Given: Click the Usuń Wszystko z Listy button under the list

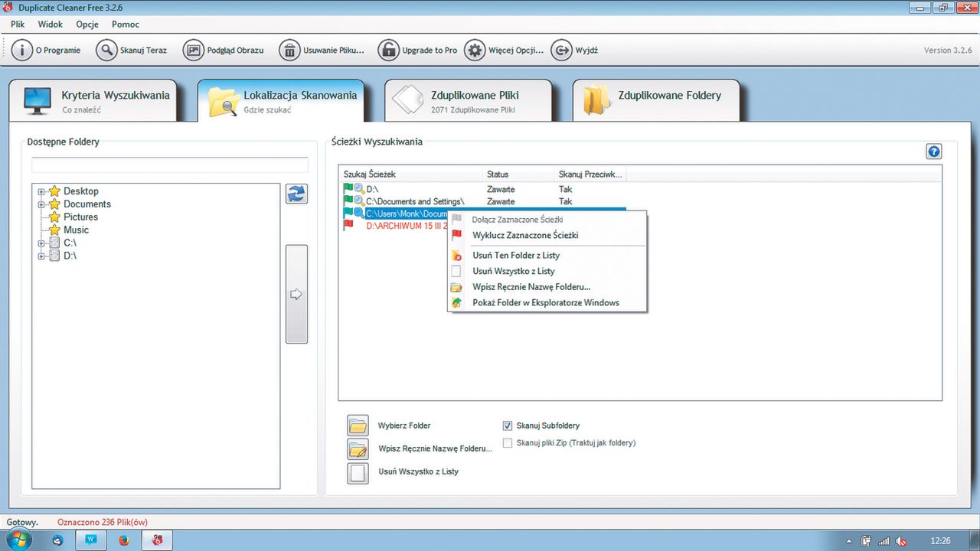Looking at the screenshot, I should pos(358,472).
